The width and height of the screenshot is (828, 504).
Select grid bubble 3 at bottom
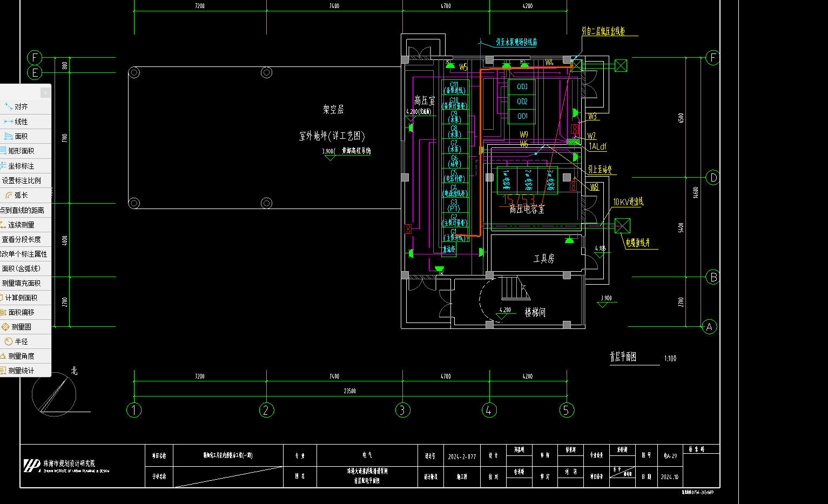pos(402,410)
